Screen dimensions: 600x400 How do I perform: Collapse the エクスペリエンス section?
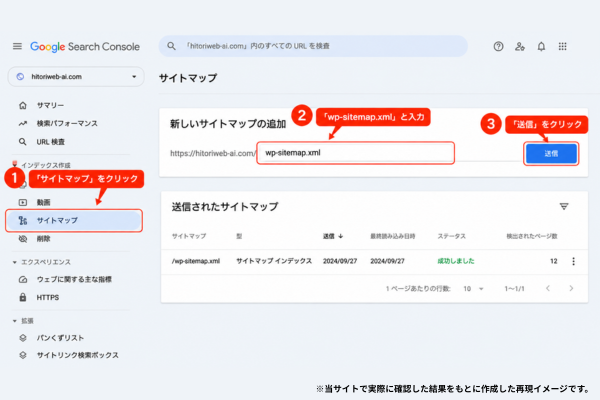15,262
